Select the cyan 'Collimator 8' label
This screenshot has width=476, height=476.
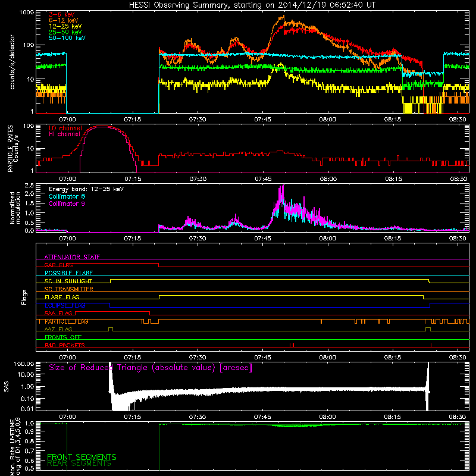point(67,196)
